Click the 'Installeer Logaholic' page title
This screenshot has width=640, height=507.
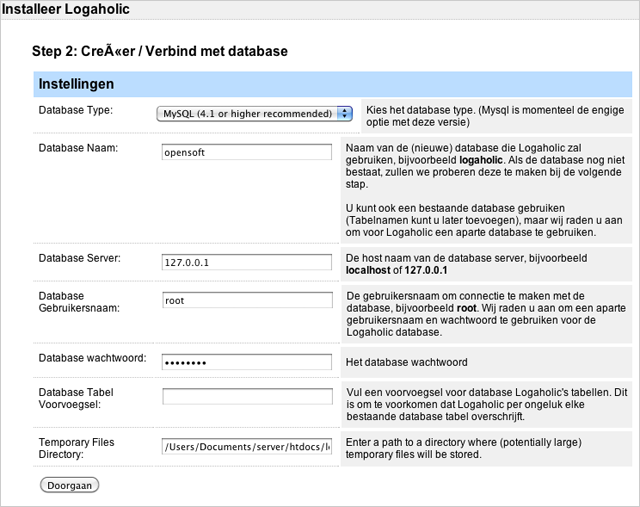click(x=65, y=9)
